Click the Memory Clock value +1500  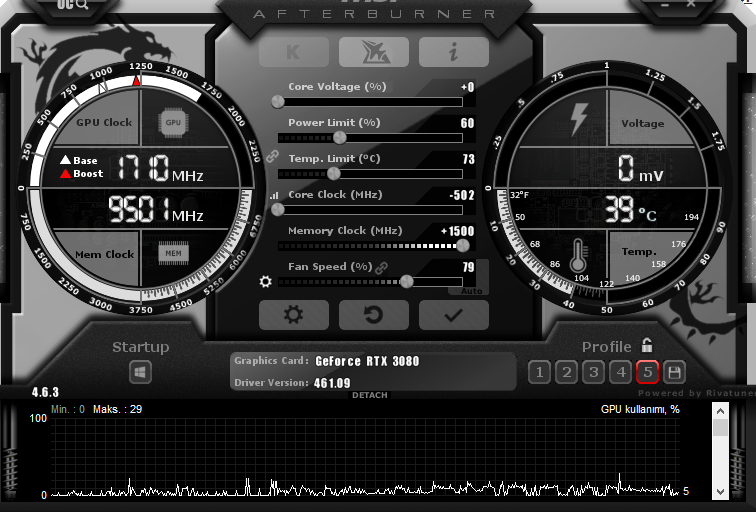[x=458, y=231]
